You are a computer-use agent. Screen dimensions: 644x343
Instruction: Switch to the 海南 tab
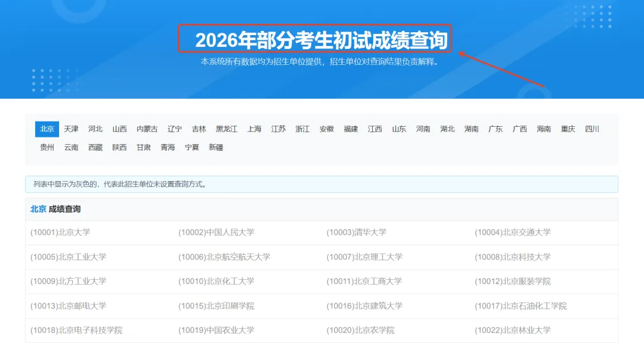544,129
